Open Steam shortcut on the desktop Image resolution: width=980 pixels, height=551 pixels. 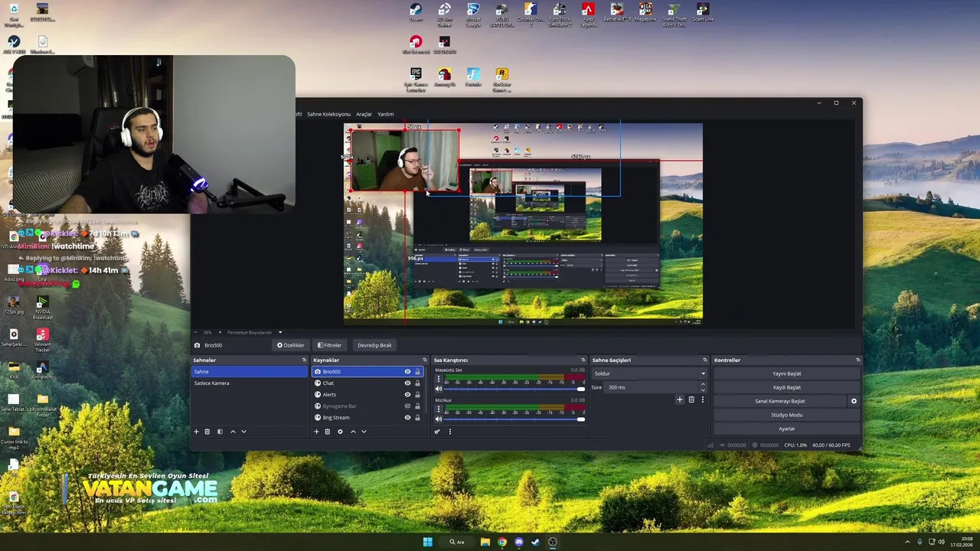click(415, 13)
